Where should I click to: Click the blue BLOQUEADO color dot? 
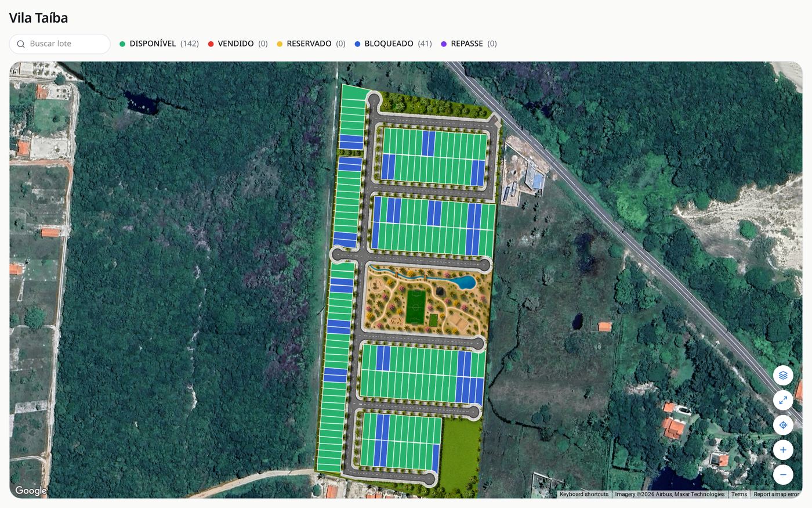[357, 44]
